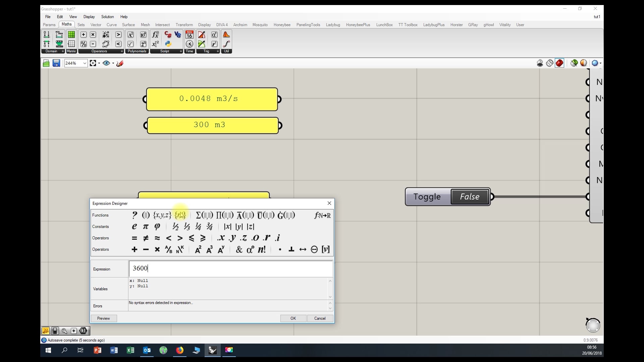Open Firefox from the taskbar

click(x=180, y=350)
